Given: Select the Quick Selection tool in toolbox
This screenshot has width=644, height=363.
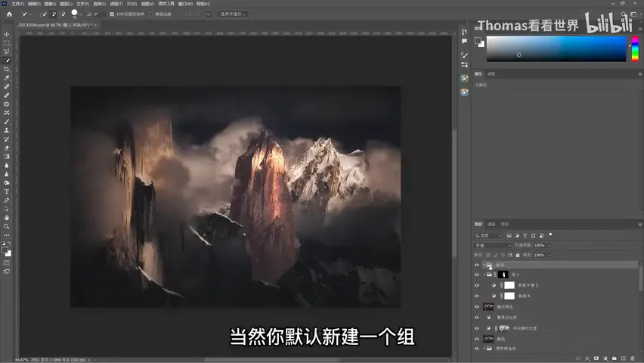Looking at the screenshot, I should coord(7,60).
